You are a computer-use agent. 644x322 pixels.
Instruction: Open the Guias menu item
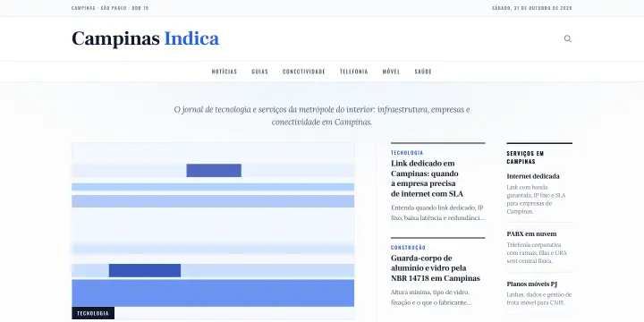(259, 72)
